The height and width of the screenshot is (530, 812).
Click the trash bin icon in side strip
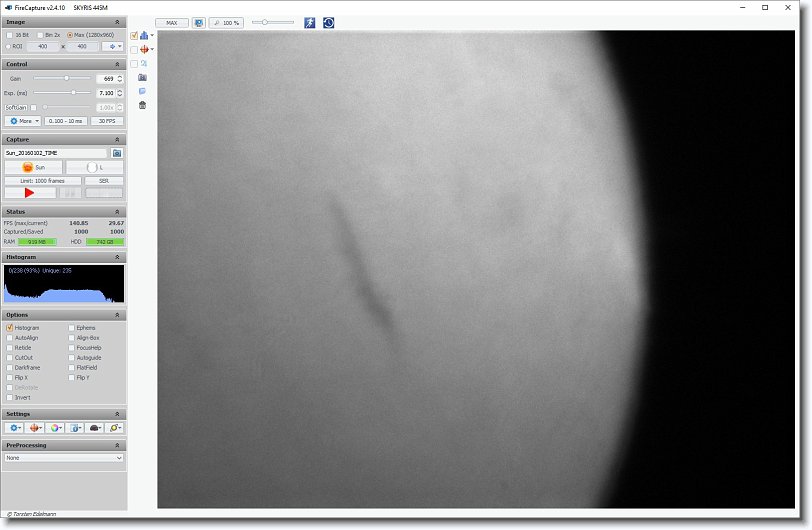coord(142,105)
